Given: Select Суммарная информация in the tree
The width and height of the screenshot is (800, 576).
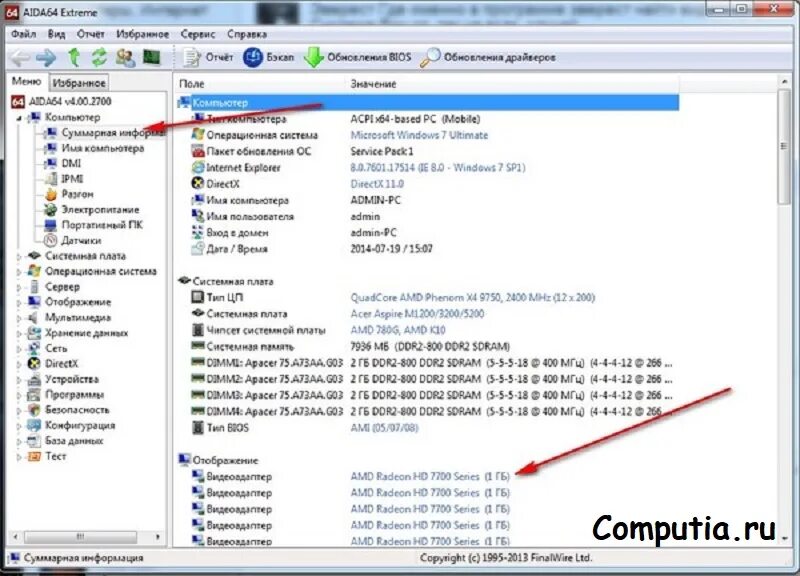Looking at the screenshot, I should pyautogui.click(x=105, y=133).
